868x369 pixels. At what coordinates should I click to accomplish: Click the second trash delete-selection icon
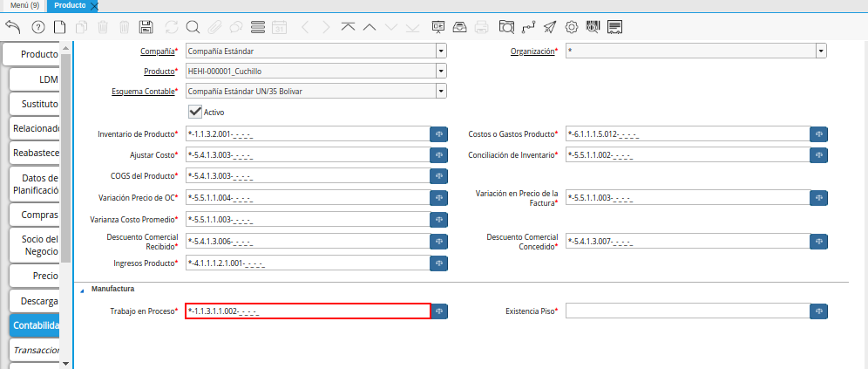coord(125,26)
